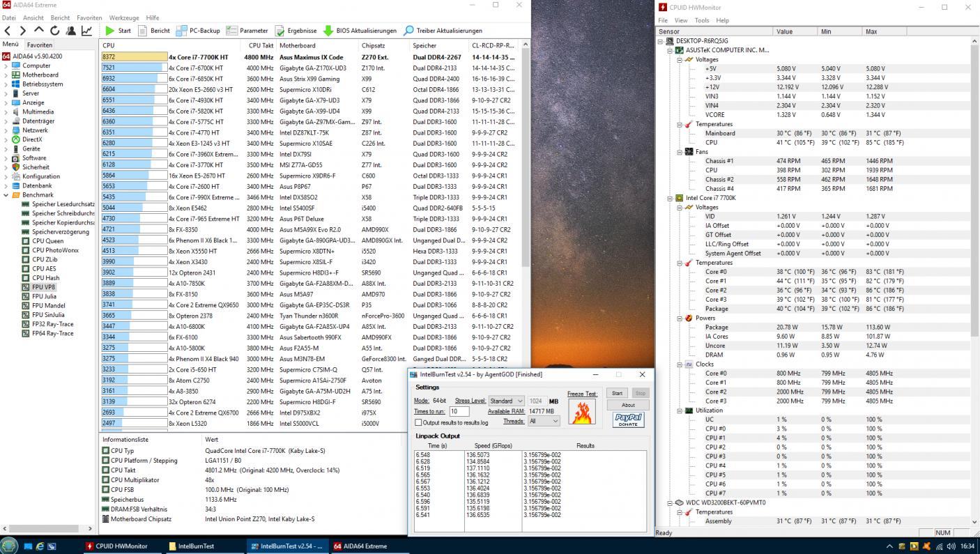Open the Bericht report tool in AIDA64
Viewport: 980px width, 554px height.
point(154,31)
